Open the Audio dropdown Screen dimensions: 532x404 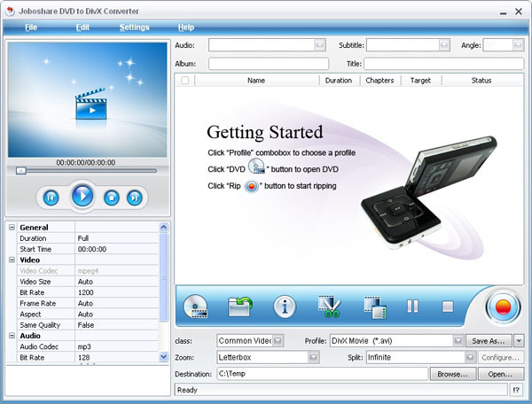coord(319,44)
